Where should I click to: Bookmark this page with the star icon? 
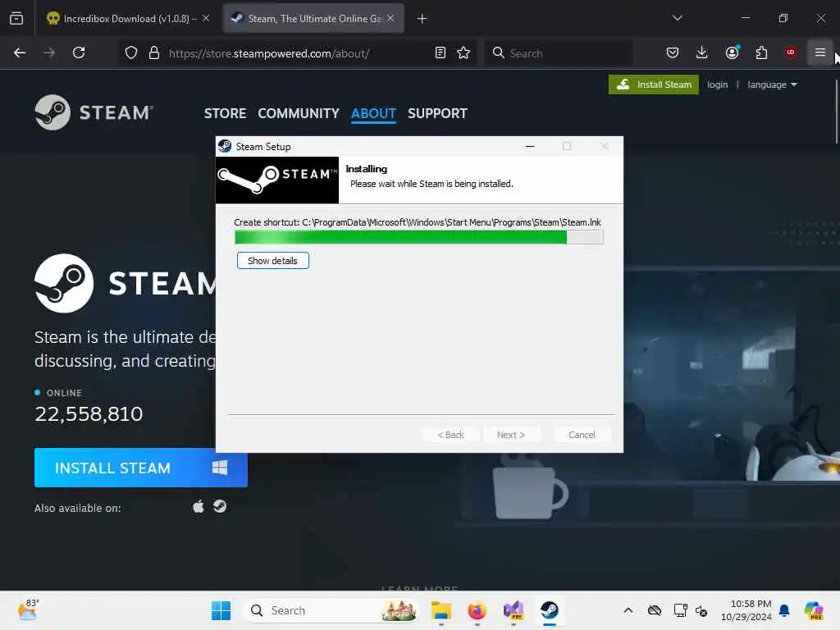pos(463,53)
